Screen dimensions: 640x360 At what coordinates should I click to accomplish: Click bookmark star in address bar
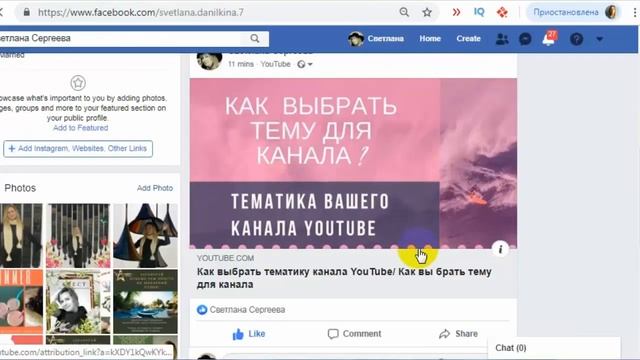pos(427,12)
